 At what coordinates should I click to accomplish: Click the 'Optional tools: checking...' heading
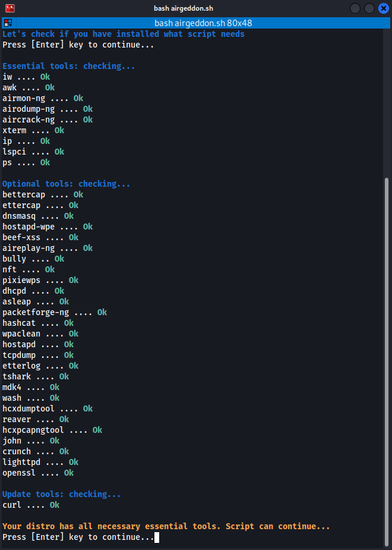coord(66,184)
